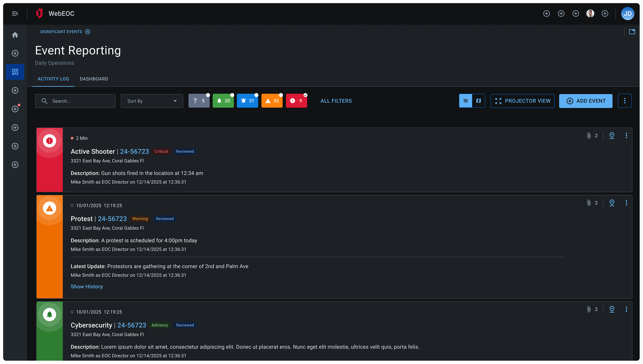Open more options menu next to Add Event

click(625, 101)
